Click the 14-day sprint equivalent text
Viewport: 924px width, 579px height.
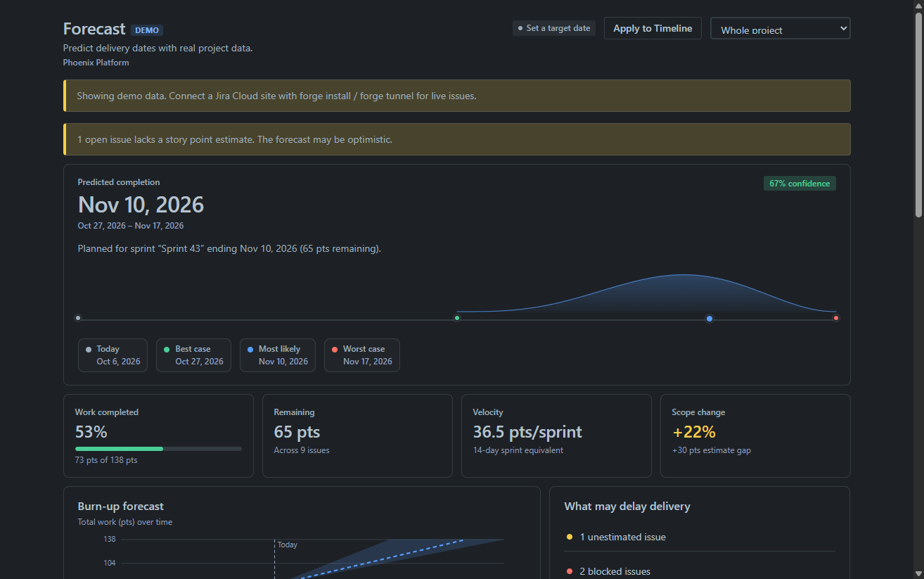pos(518,450)
